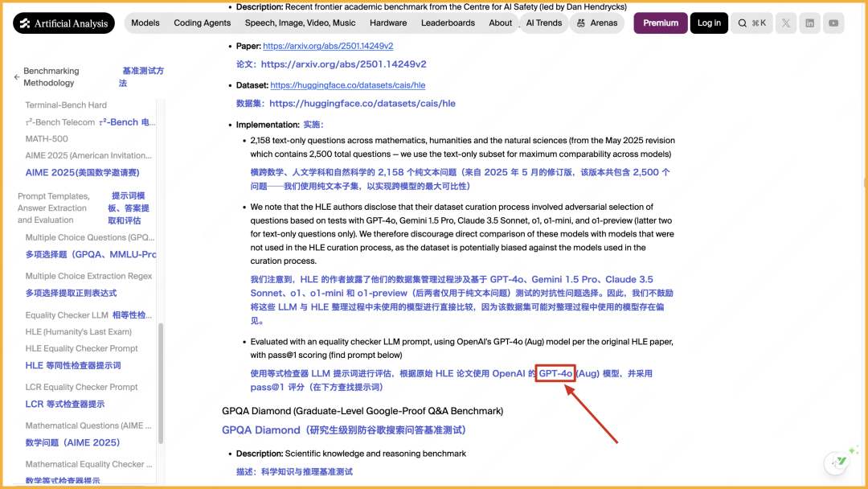868x489 pixels.
Task: Select Mathematical Questions (AIME ... item
Action: (88, 426)
